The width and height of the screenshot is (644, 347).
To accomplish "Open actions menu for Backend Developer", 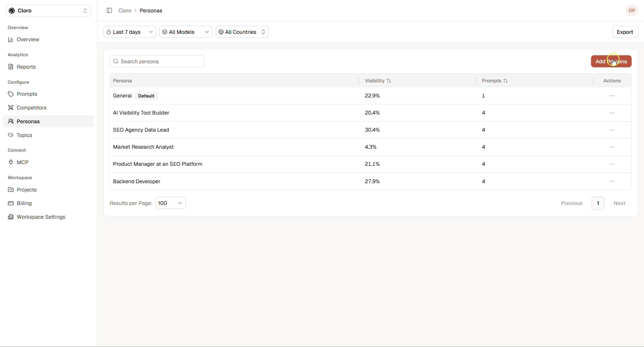I will click(x=612, y=181).
